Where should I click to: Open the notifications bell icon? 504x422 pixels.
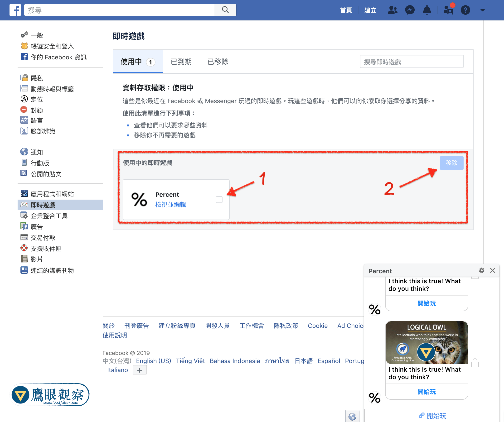[427, 10]
